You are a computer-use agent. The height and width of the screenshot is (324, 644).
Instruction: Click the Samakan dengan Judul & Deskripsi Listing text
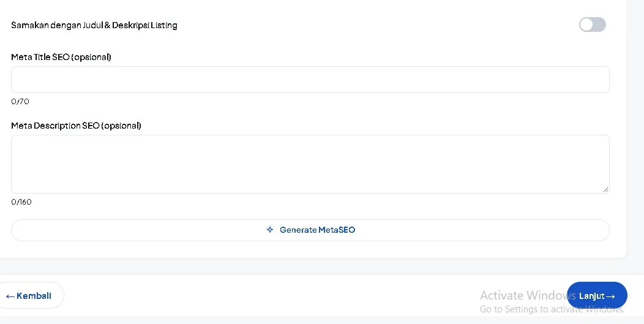94,25
